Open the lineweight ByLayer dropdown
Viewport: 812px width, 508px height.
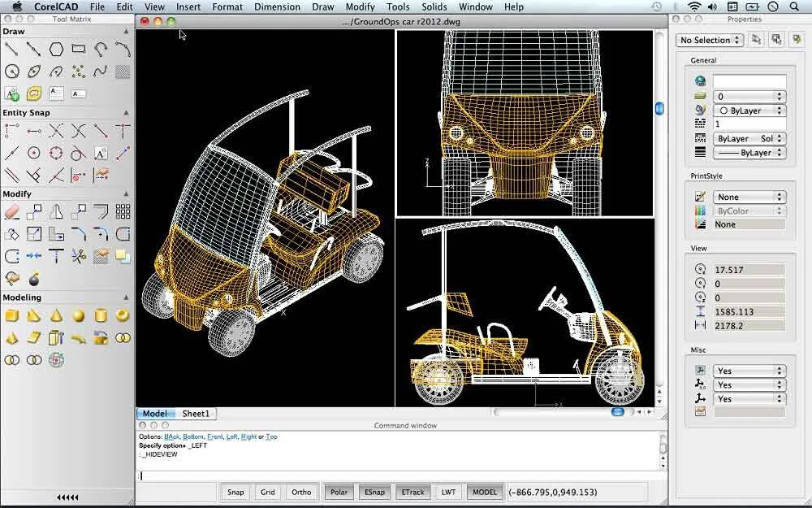(749, 153)
